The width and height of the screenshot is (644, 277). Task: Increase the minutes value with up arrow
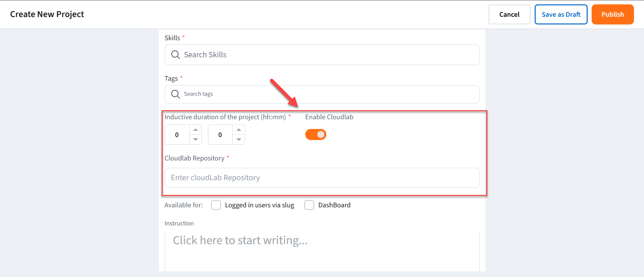(x=239, y=130)
